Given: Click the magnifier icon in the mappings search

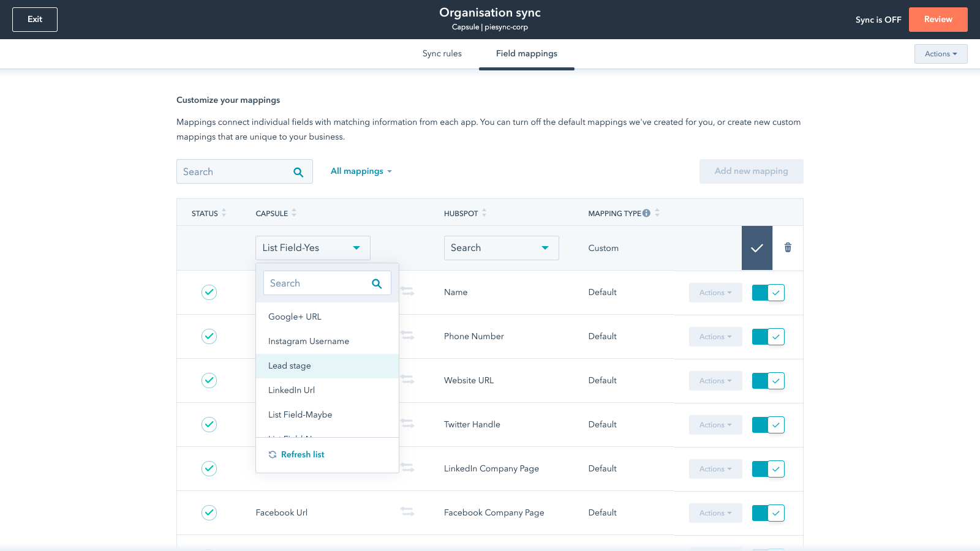Looking at the screenshot, I should 298,172.
